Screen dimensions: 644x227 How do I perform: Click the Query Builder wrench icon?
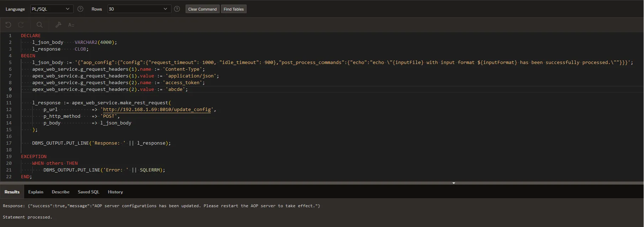tap(58, 25)
